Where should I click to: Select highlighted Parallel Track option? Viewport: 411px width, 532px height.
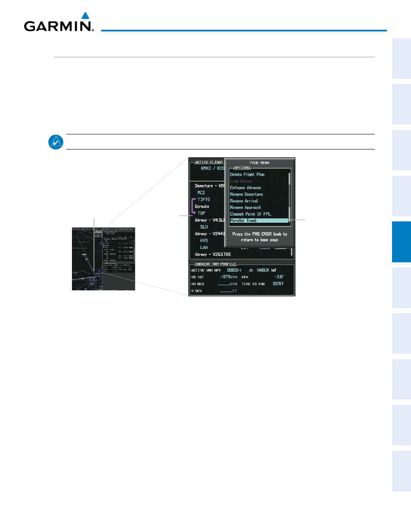[259, 221]
